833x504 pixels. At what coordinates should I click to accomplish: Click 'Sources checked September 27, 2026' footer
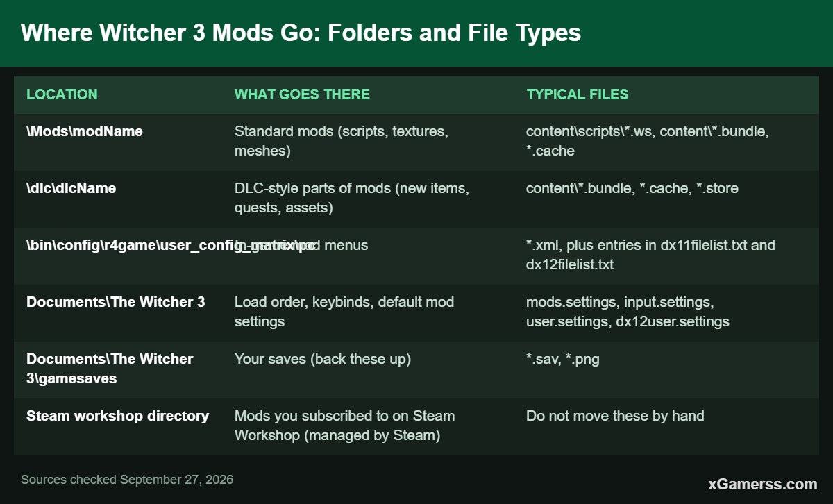coord(127,480)
